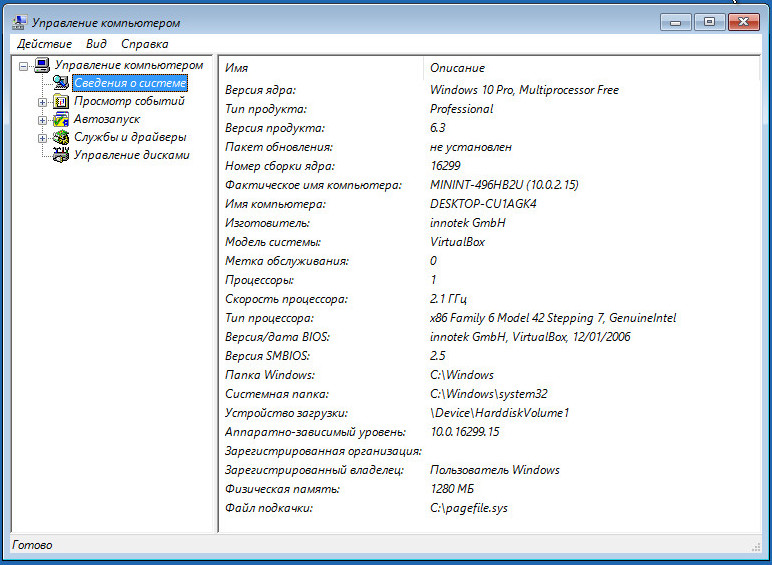Select Сведения о системе tree item
Image resolution: width=772 pixels, height=565 pixels.
(130, 83)
